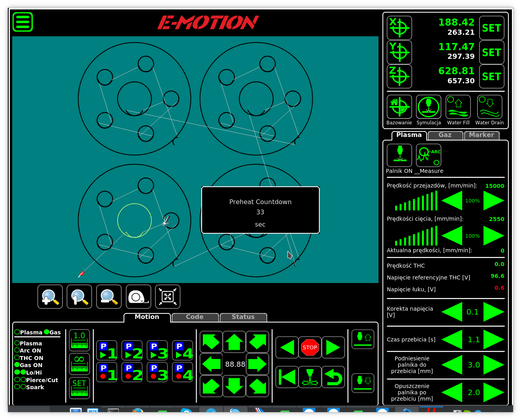The width and height of the screenshot is (521, 420).
Task: Open the tape measure tool
Action: (138, 297)
